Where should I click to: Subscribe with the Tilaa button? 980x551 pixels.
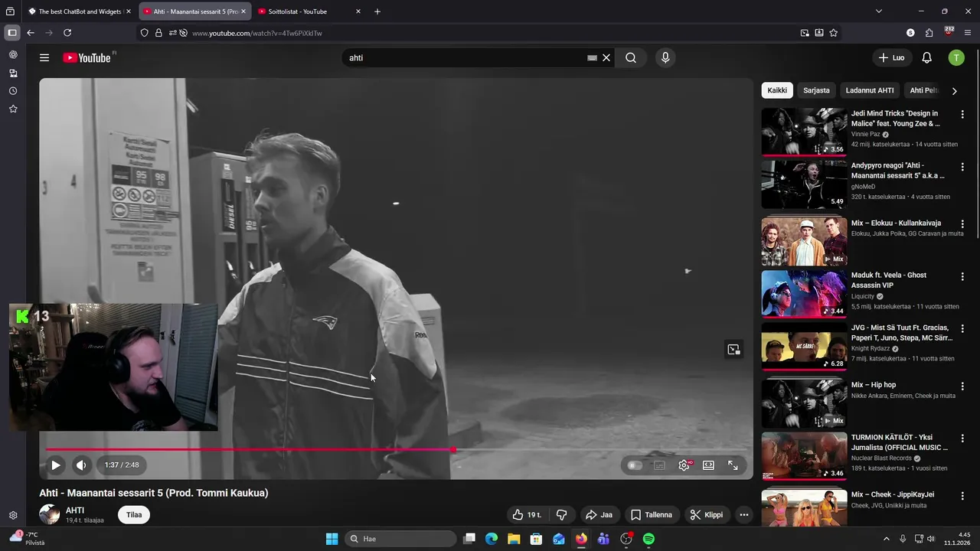click(134, 515)
